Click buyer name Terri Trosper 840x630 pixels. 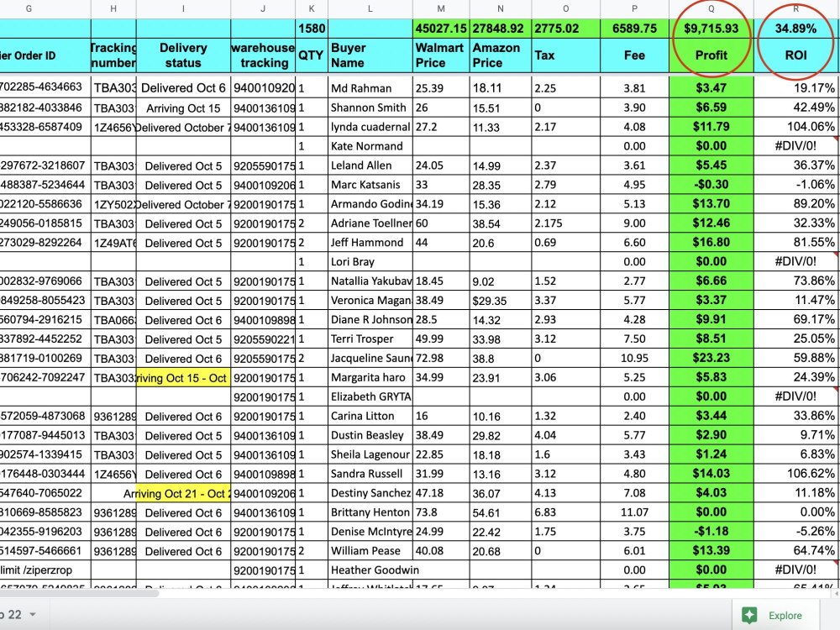(361, 339)
